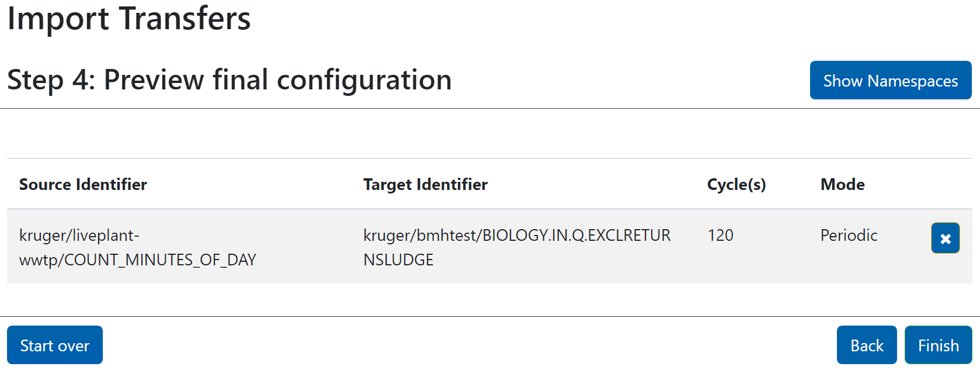Click the word Import in page title
The height and width of the screenshot is (370, 980).
(x=58, y=19)
